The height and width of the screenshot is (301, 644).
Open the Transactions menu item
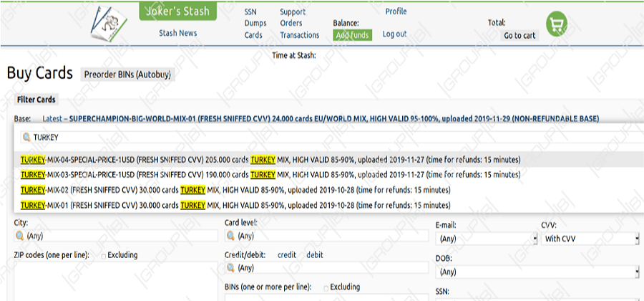click(x=300, y=35)
